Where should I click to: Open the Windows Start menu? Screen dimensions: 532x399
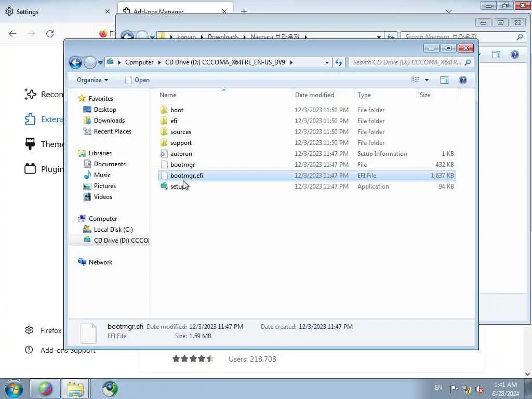(14, 389)
